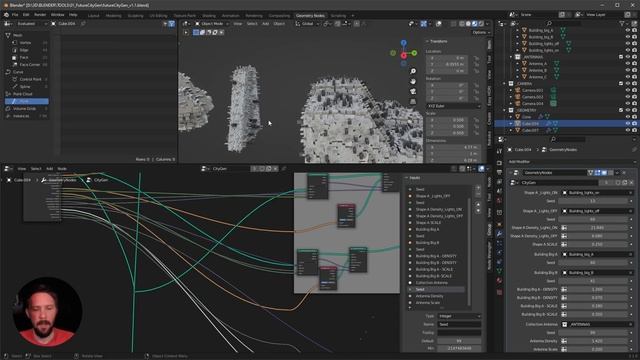Open the Object Data properties green triangle tab
Image resolution: width=640 pixels, height=360 pixels.
tap(500, 271)
